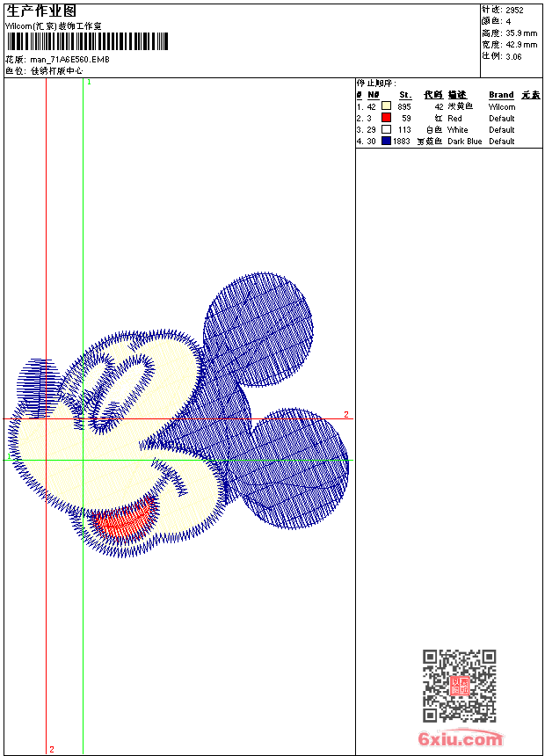Screen dimensions: 545x756
Task: Click the 色位 佳绣打版中心 line
Action: tap(44, 71)
